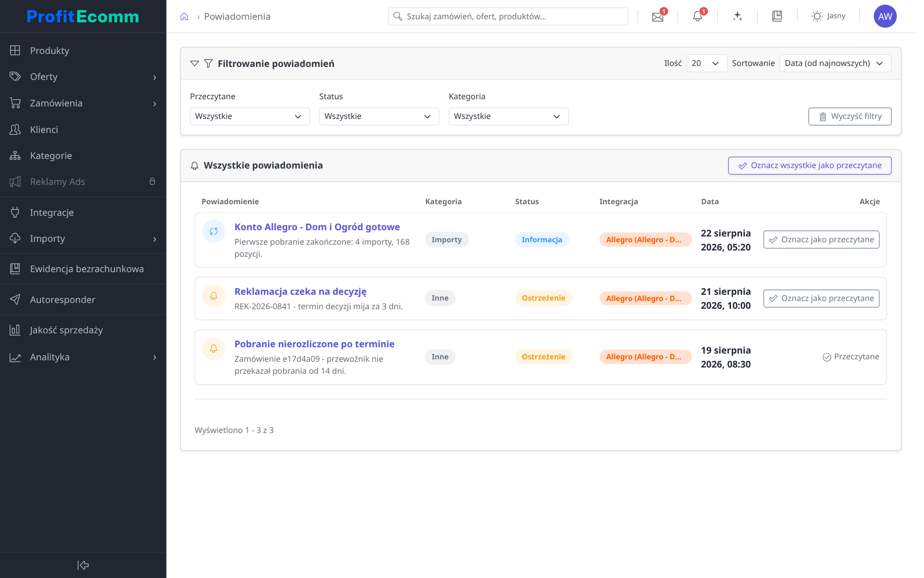Click Wyczyść filtry button
924x578 pixels.
[850, 117]
